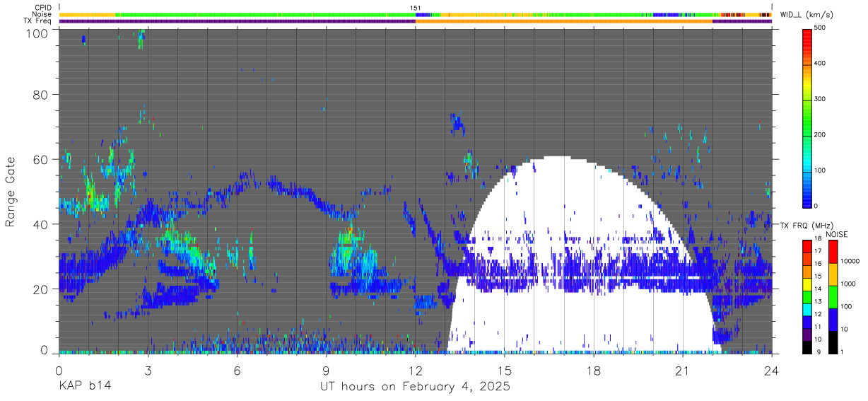Click the 16 MHz frequency tick

click(x=819, y=264)
